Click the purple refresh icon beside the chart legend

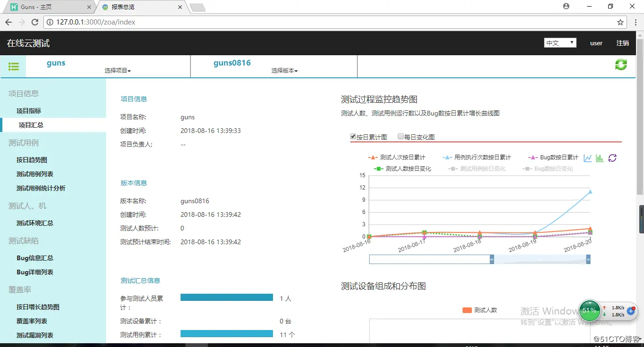pos(612,158)
